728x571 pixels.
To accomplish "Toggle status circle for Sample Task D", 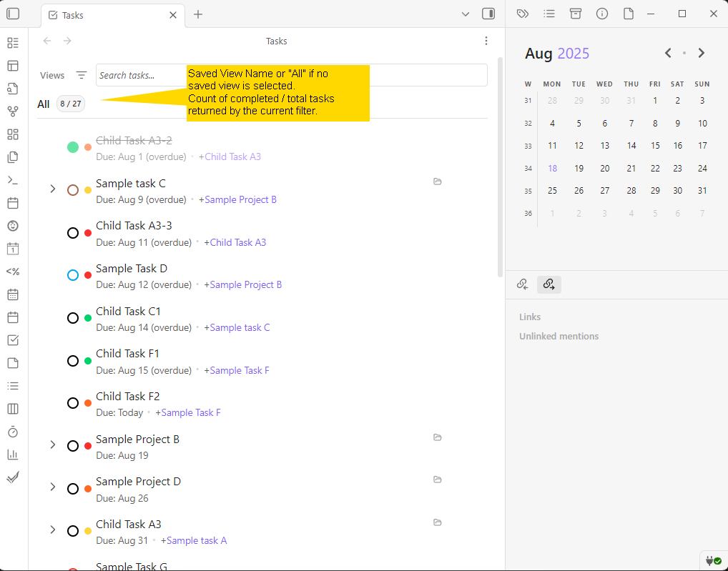I will pos(73,275).
